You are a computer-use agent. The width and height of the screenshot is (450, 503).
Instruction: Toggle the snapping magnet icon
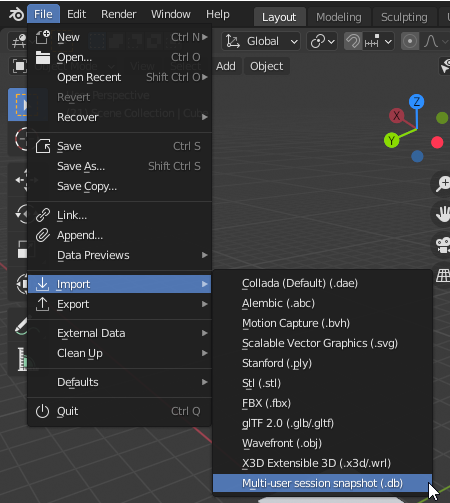pyautogui.click(x=353, y=41)
